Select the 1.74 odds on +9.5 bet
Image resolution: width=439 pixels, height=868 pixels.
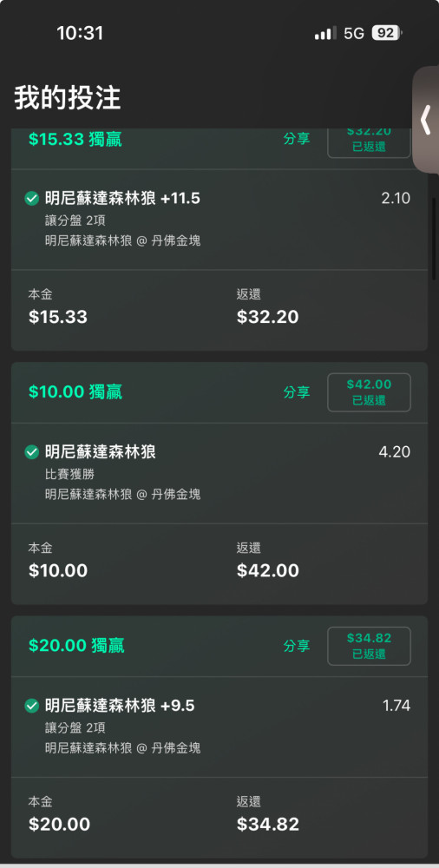click(396, 706)
